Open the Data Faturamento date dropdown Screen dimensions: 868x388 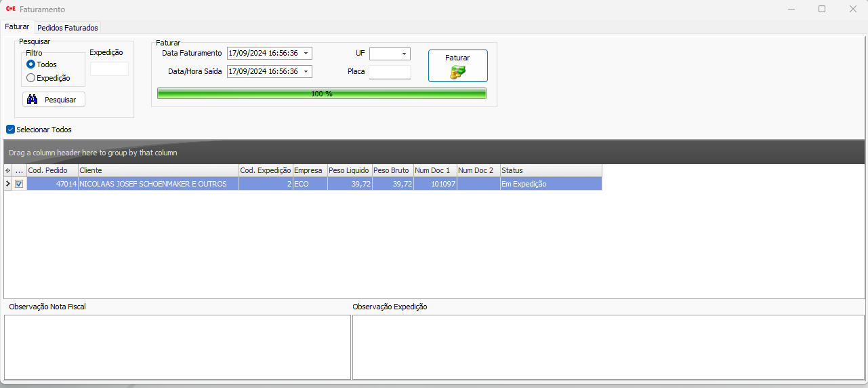pyautogui.click(x=306, y=54)
